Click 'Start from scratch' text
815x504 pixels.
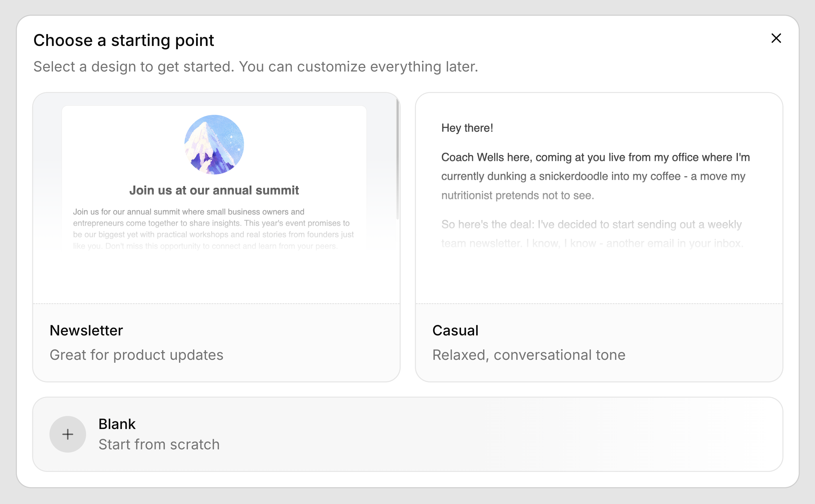pos(159,444)
